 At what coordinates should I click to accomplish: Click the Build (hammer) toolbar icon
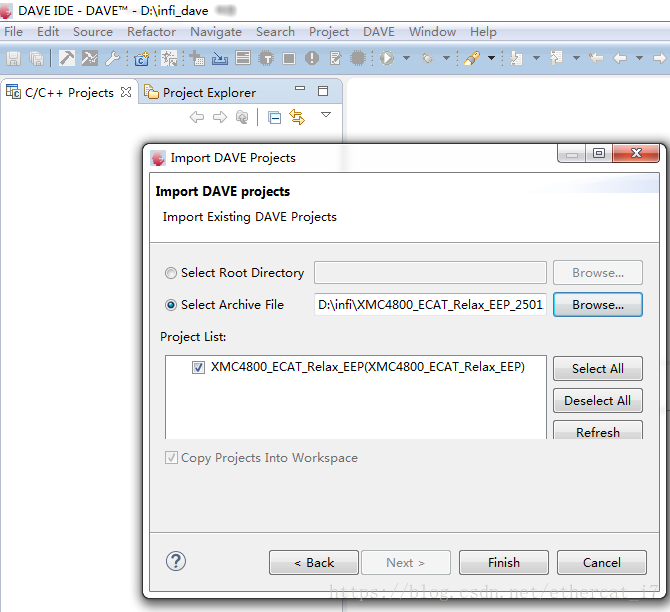pos(67,58)
